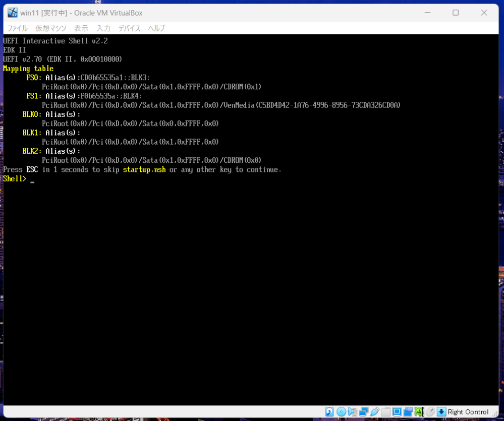Click the recording status indicator icon

pos(408,412)
